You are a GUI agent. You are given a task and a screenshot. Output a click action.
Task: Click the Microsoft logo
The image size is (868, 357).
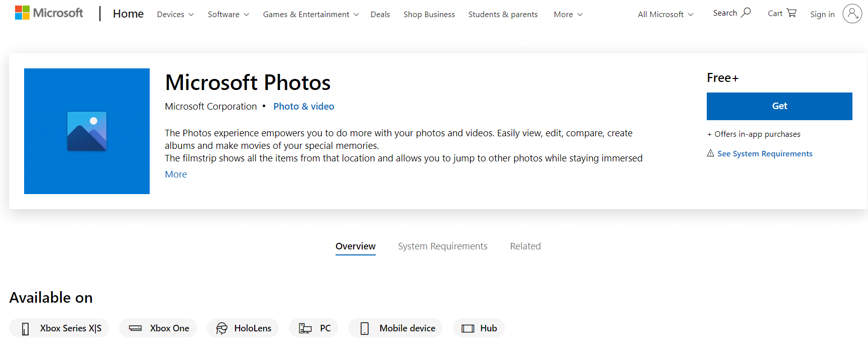click(x=49, y=13)
